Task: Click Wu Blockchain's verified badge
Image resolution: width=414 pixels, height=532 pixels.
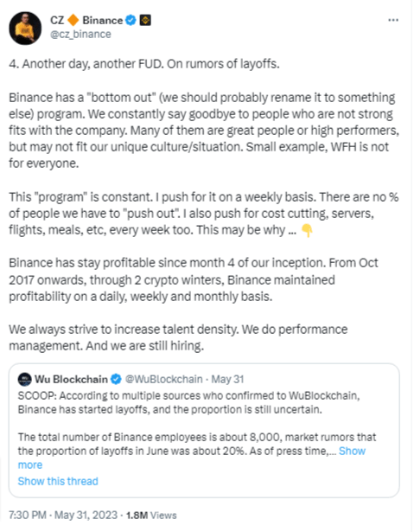Action: (116, 379)
